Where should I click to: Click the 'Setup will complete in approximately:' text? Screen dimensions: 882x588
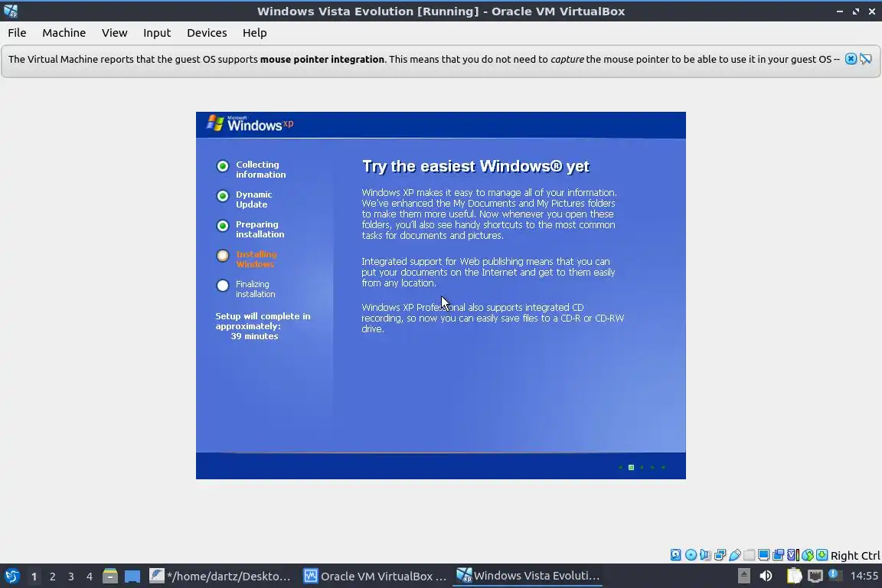[263, 322]
